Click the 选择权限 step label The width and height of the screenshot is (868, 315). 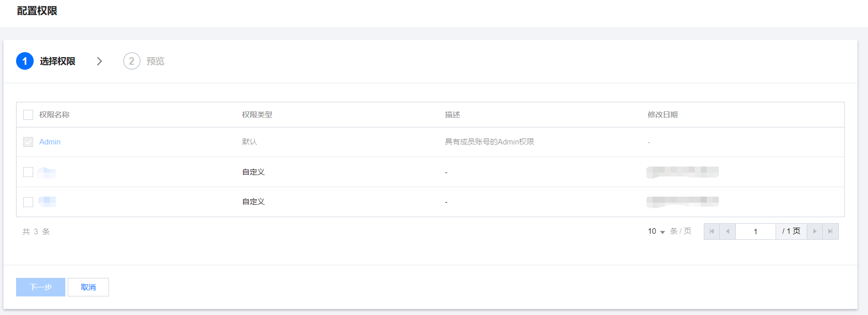pos(58,61)
